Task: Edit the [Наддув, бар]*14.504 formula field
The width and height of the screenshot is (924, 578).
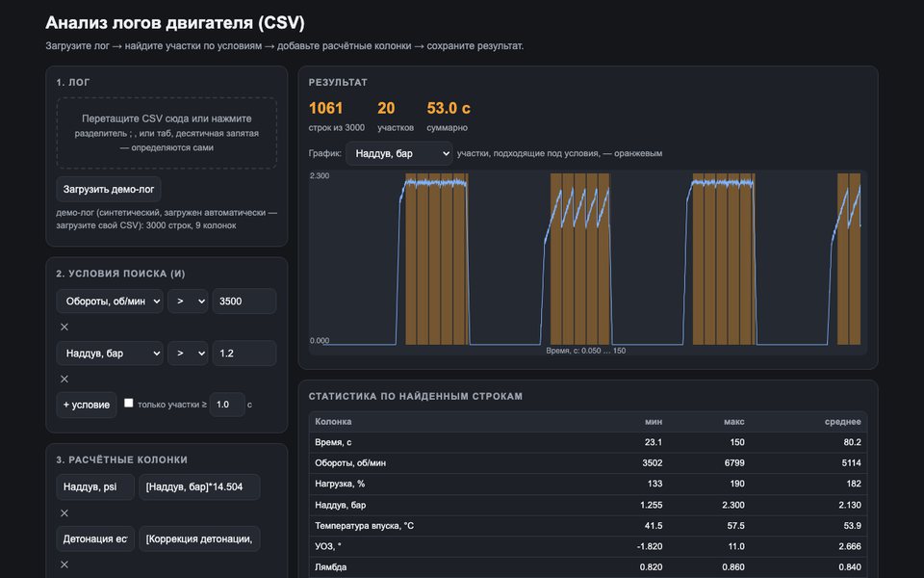Action: (199, 486)
